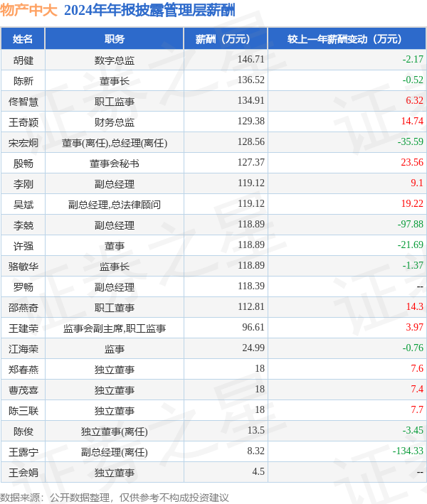
Task: Click the 监事会副主席,职工监事 cell
Action: pos(115,328)
